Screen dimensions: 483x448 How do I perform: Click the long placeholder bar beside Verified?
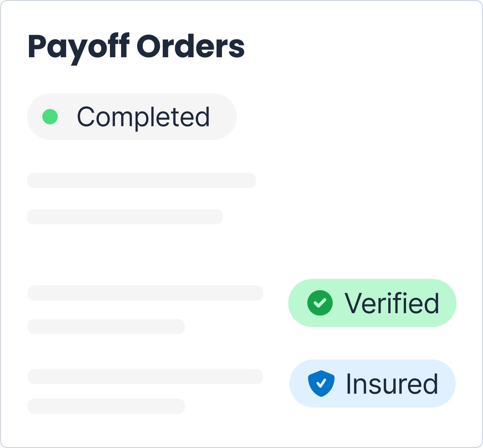click(x=145, y=293)
